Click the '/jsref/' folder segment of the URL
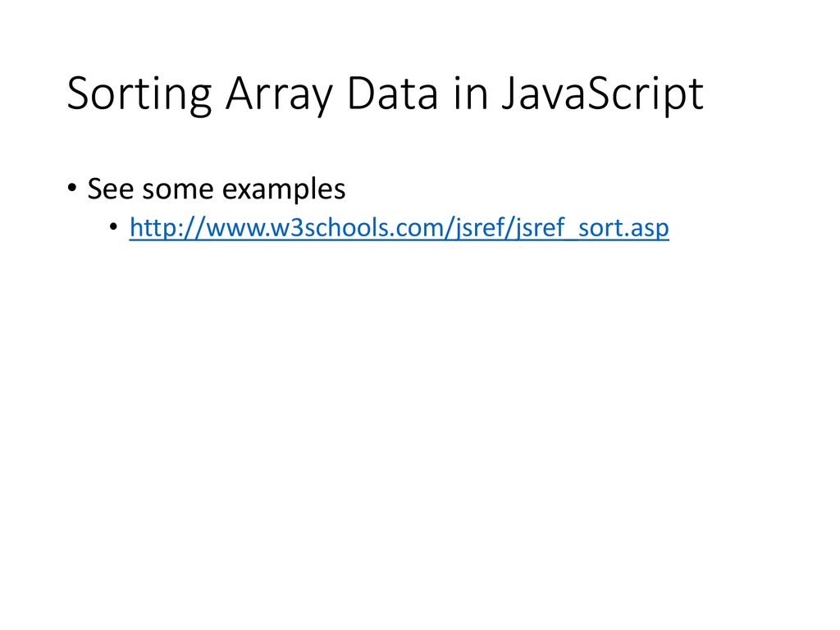The height and width of the screenshot is (630, 840). [x=481, y=228]
